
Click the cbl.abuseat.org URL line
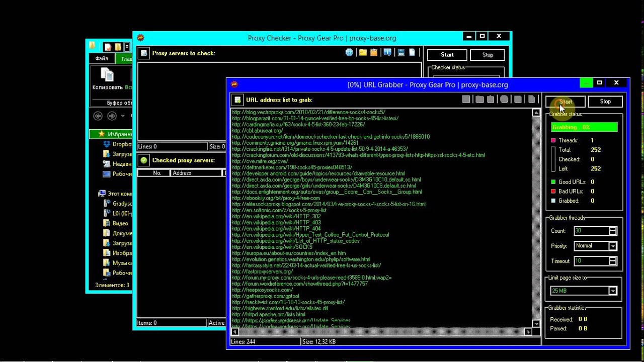click(x=257, y=131)
